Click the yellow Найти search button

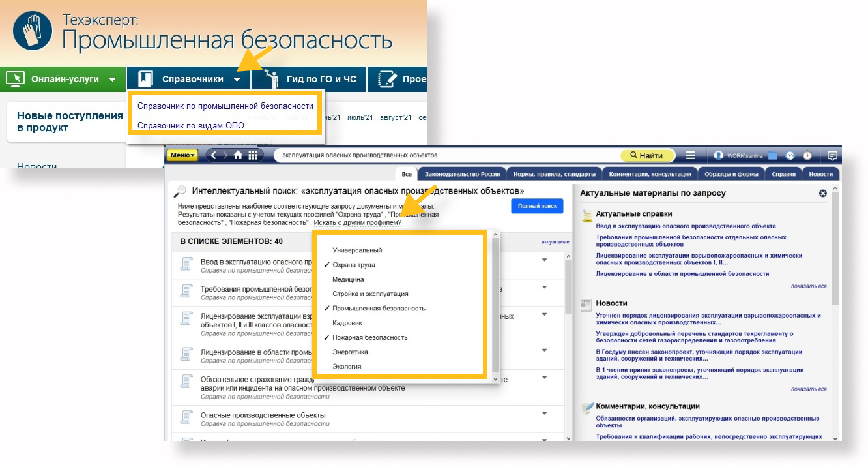pos(646,155)
